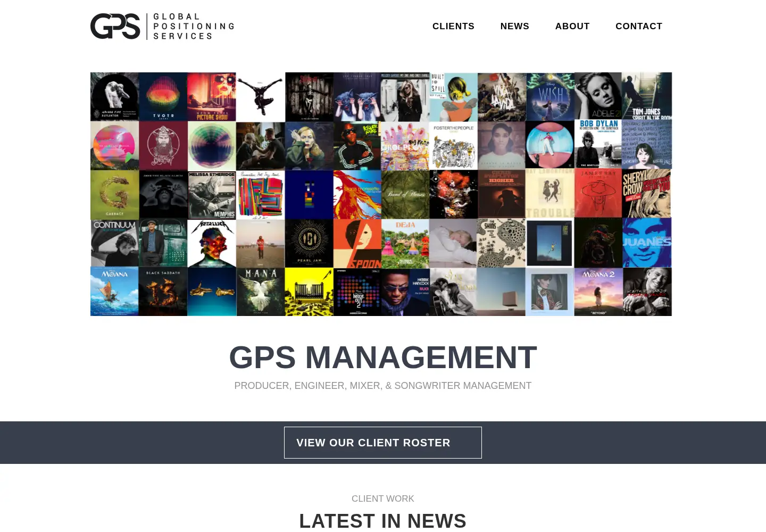The width and height of the screenshot is (766, 532).
Task: Open the Deja album cover
Action: (x=405, y=243)
